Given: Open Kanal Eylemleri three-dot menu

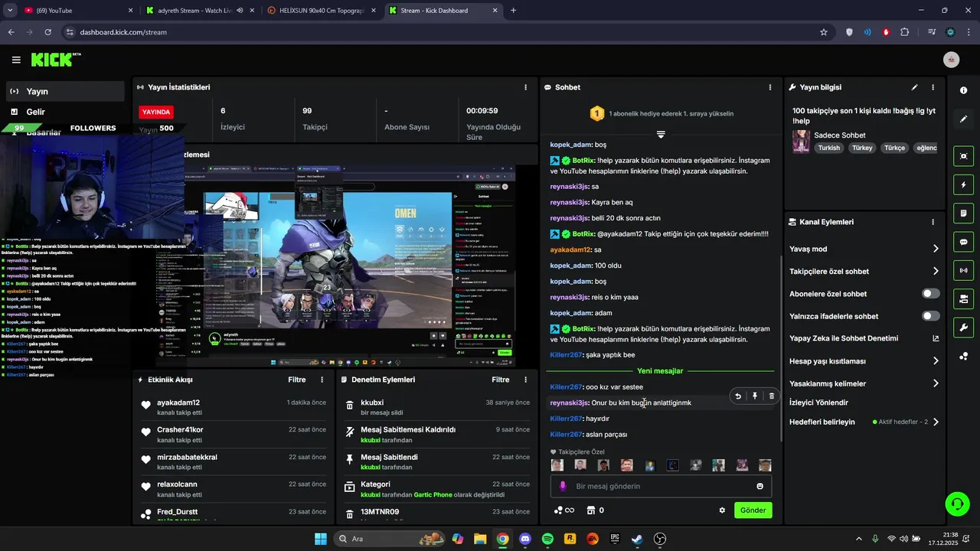Looking at the screenshot, I should point(933,222).
